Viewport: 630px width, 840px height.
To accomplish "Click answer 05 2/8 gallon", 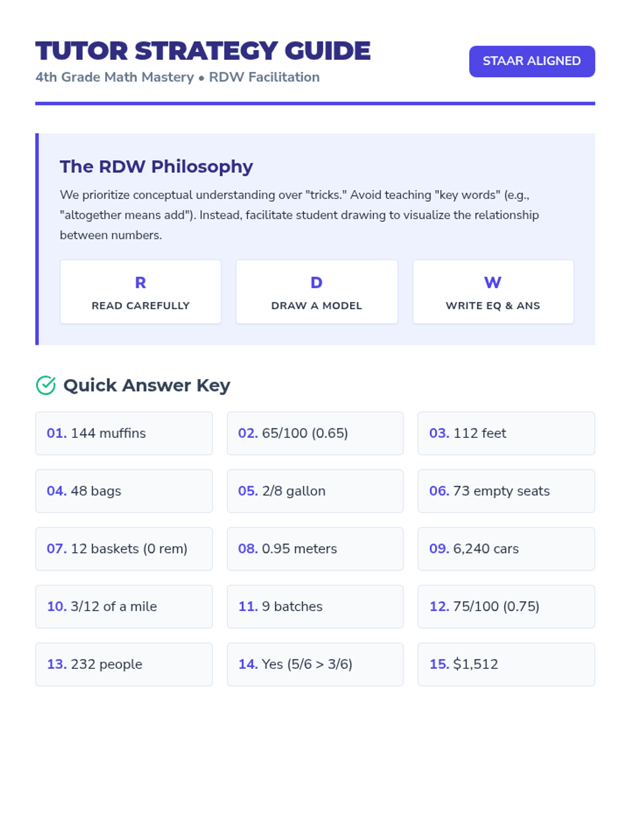I will [x=315, y=491].
